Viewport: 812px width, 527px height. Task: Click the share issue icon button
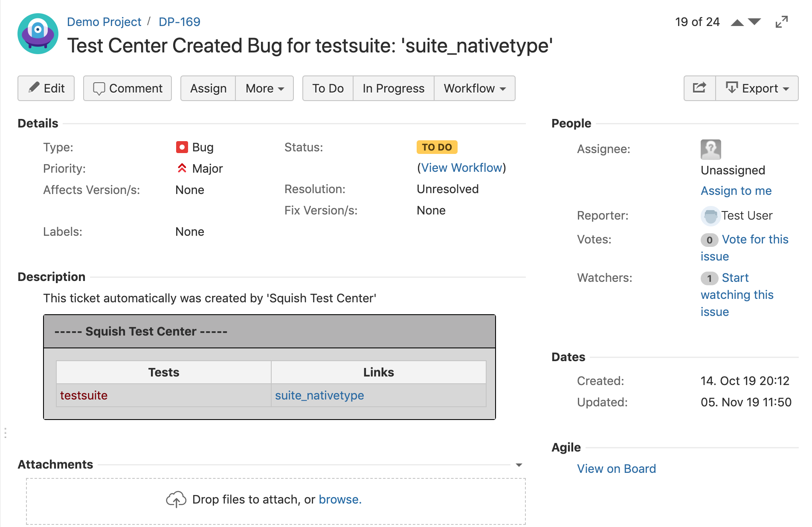tap(699, 88)
